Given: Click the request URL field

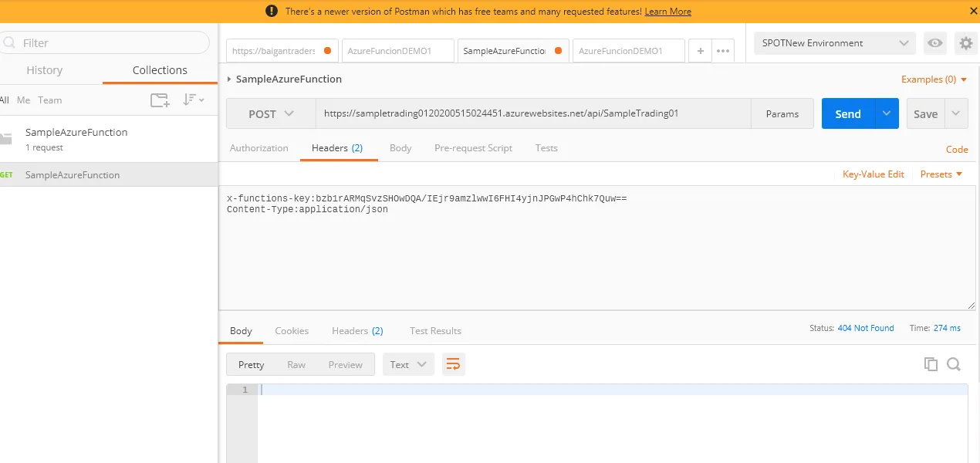Looking at the screenshot, I should [x=533, y=113].
